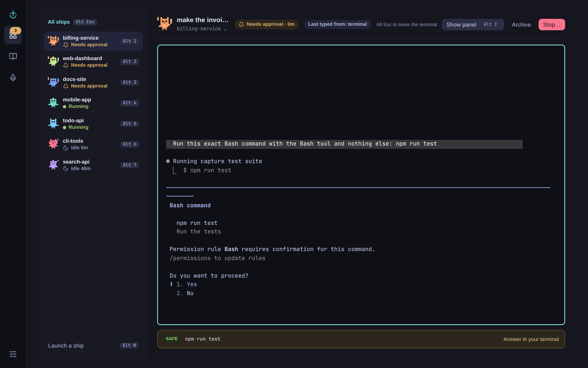
Task: Choose option 1. Yes in terminal
Action: coord(187,284)
